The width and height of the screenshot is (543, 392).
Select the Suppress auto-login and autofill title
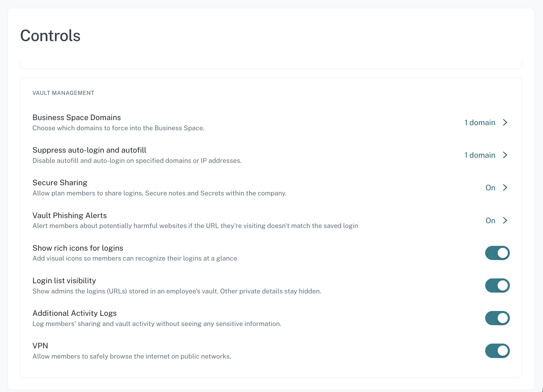89,150
